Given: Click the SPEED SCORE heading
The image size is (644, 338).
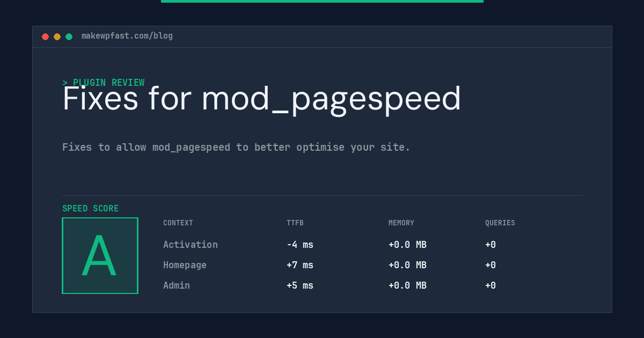Looking at the screenshot, I should [91, 209].
